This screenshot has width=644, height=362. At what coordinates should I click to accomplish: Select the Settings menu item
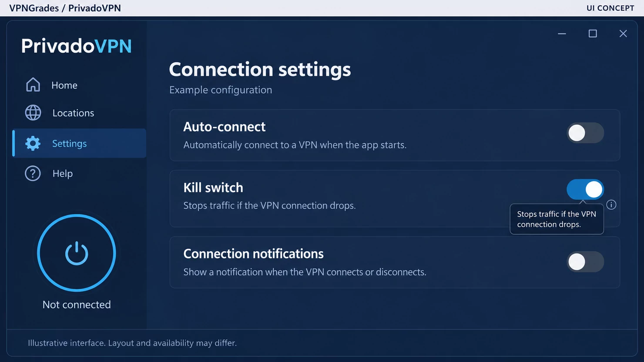coord(79,143)
